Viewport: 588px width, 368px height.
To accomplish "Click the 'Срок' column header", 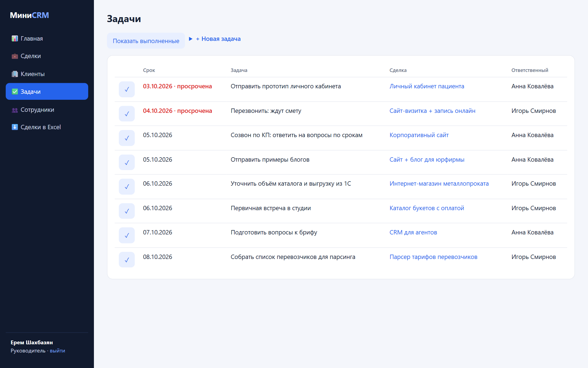I will 149,70.
